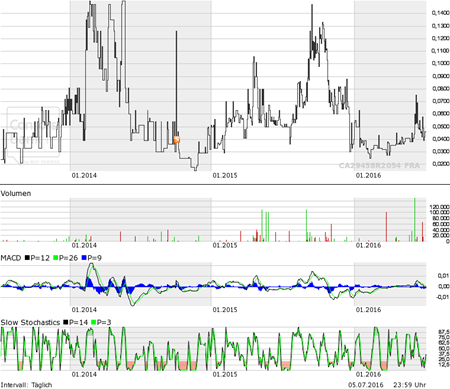
Task: Click the CA29458R2054 FRA watermark text
Action: pos(379,166)
